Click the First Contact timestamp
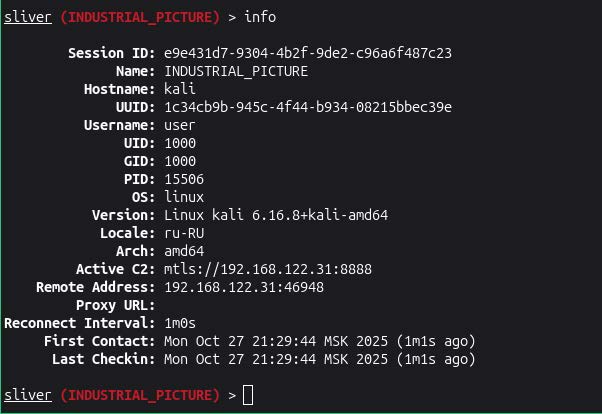The height and width of the screenshot is (414, 602). tap(319, 341)
